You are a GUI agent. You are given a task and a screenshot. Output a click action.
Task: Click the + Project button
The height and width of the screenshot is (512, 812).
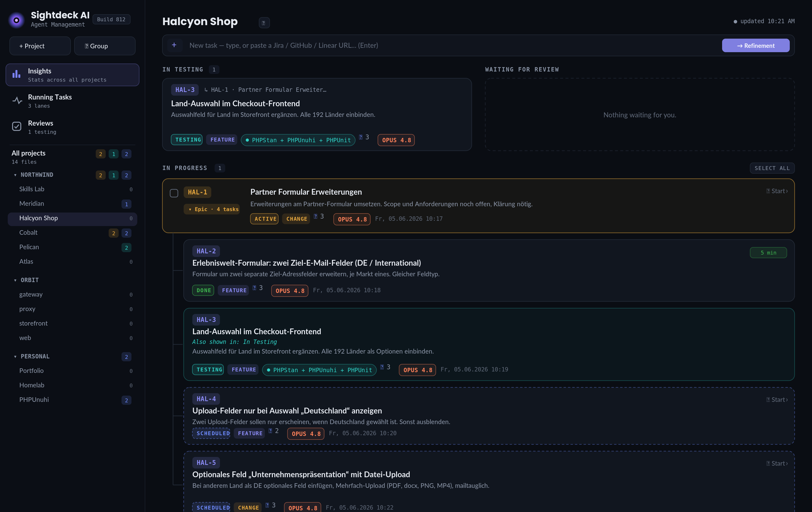40,46
